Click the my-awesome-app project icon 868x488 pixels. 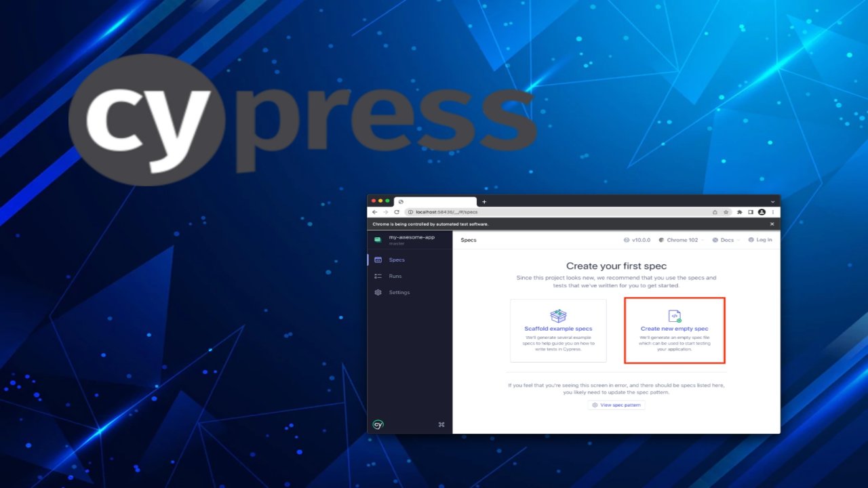click(x=378, y=239)
